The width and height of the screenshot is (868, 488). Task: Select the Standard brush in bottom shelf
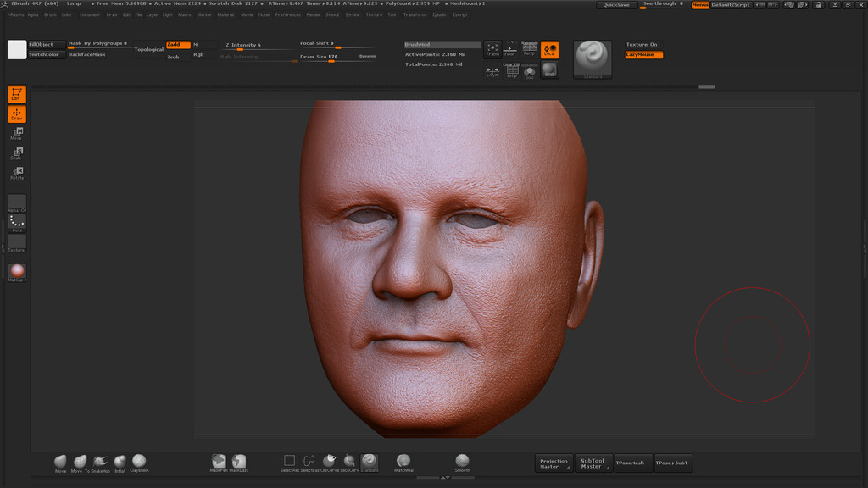tap(370, 463)
